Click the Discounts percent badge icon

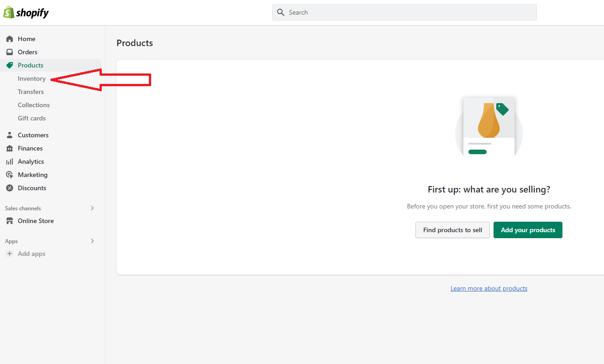[x=10, y=188]
